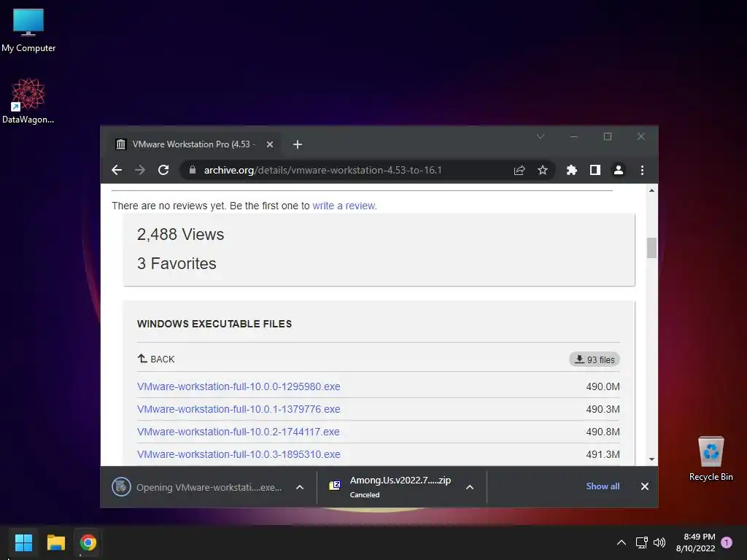
Task: Click the '2,488 Views' text
Action: (x=181, y=234)
